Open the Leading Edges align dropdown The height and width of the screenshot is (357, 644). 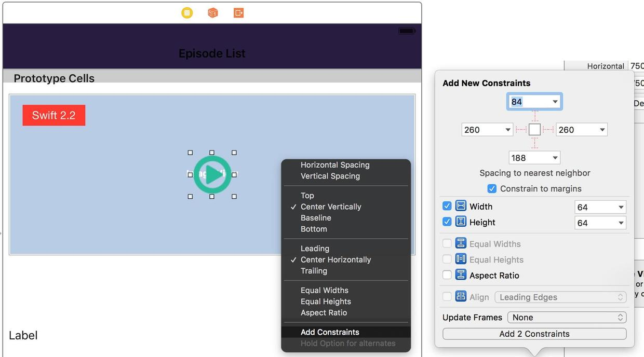click(560, 297)
